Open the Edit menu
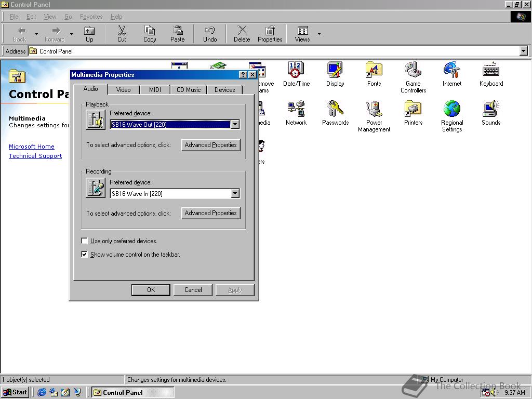The width and height of the screenshot is (532, 399). [31, 17]
